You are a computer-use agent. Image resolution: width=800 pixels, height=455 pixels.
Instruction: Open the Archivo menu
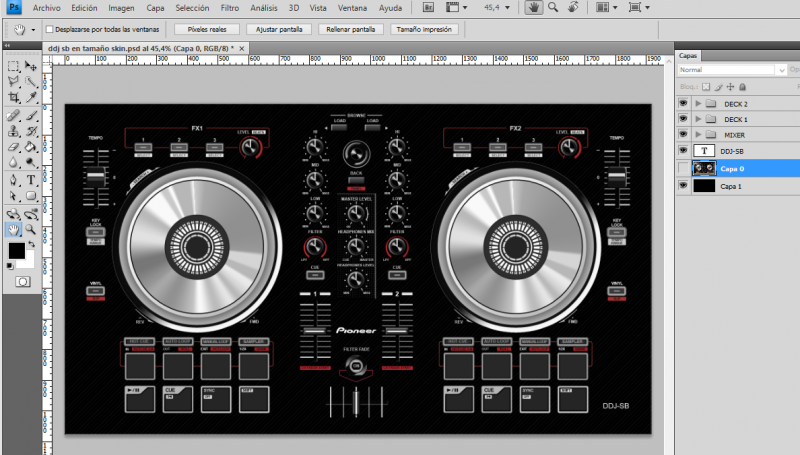[46, 8]
